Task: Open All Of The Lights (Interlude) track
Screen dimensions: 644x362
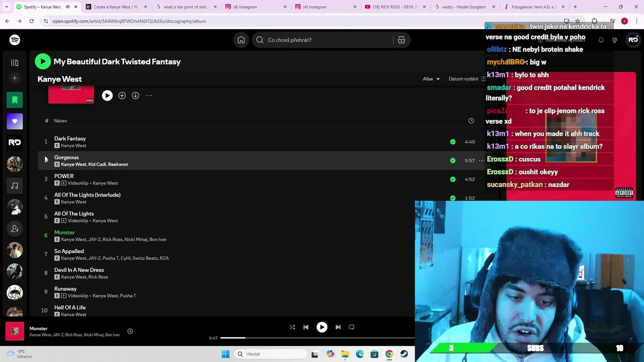Action: [88, 195]
